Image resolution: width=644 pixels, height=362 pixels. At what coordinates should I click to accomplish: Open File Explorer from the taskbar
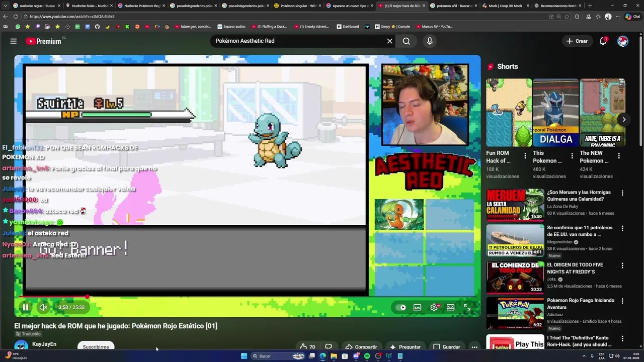tap(334, 356)
